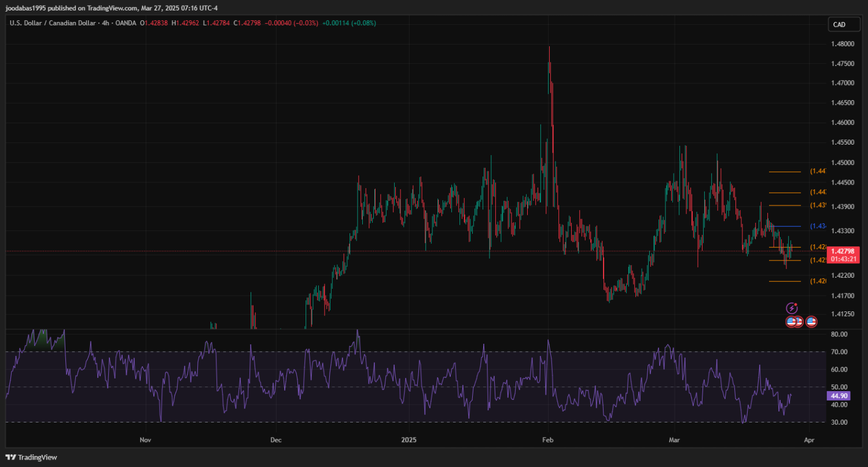Click the Dec label on time axis

coord(275,440)
